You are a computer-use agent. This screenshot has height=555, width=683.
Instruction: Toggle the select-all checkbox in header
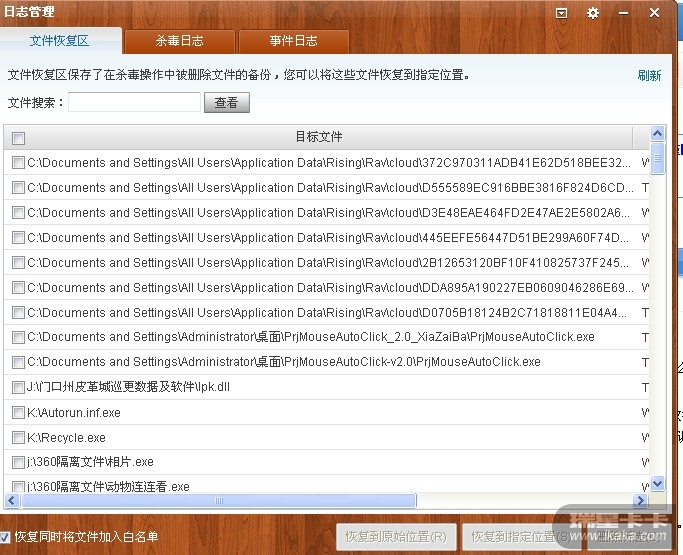pyautogui.click(x=18, y=139)
